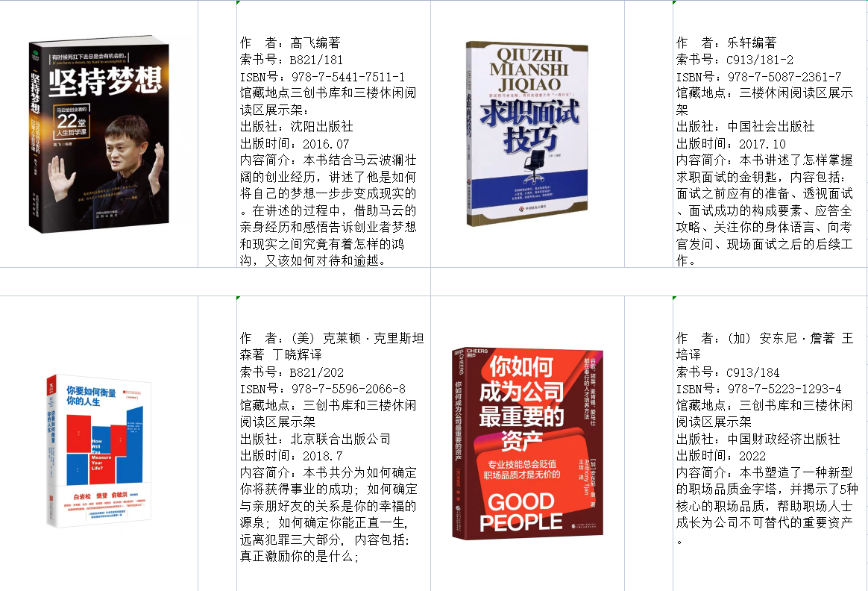This screenshot has width=868, height=591.
Task: Click the ISBN 978-7-5441-7511-1 text line
Action: [322, 76]
